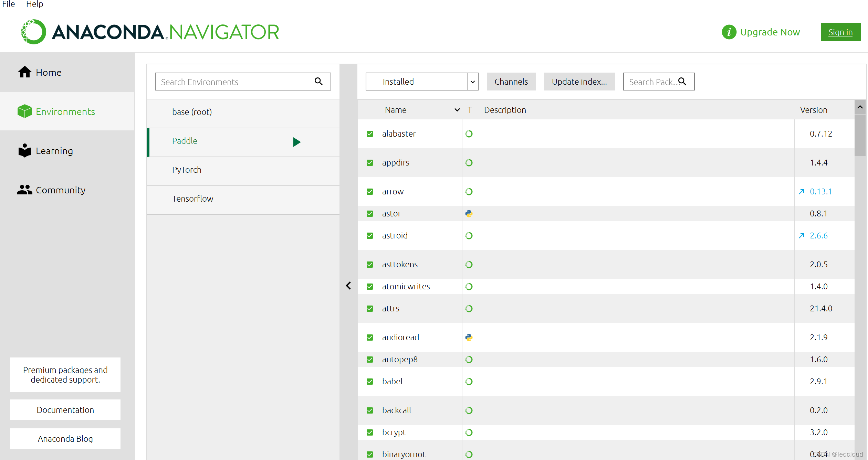Click the green play arrow next to Paddle

pyautogui.click(x=296, y=142)
